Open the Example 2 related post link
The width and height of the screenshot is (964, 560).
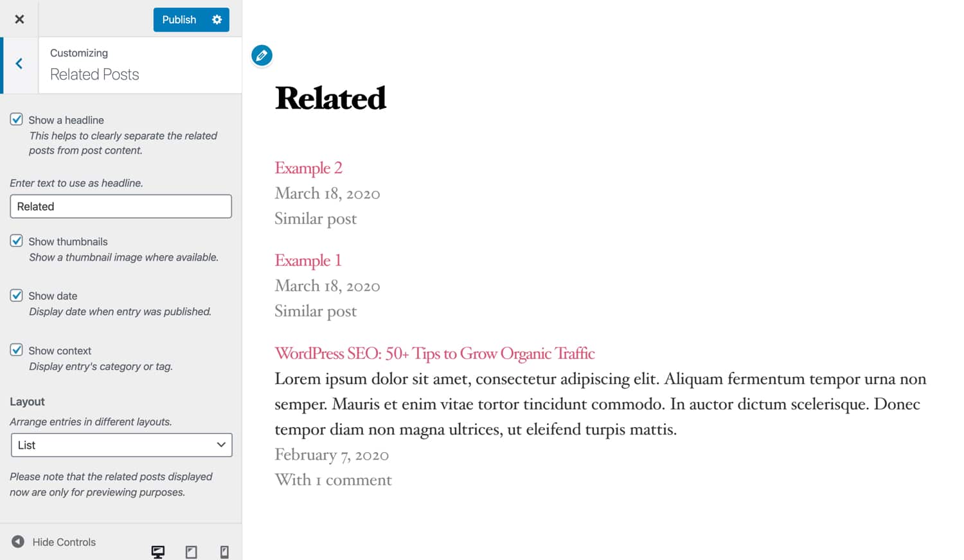[x=308, y=168]
